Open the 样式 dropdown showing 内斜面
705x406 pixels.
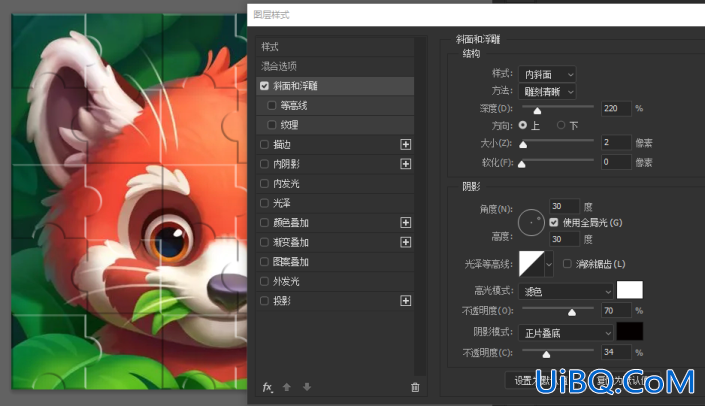(x=547, y=74)
